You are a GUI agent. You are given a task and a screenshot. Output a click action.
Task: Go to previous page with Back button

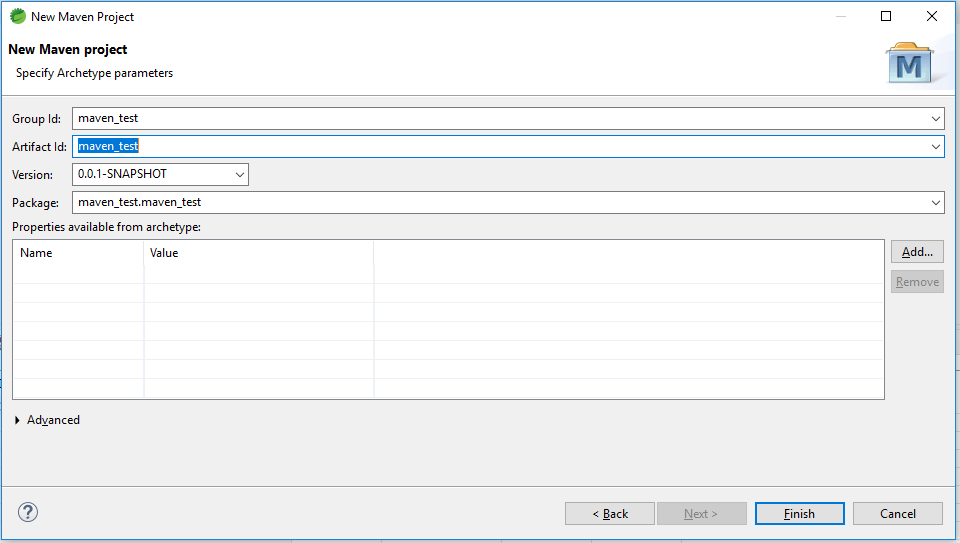click(610, 514)
